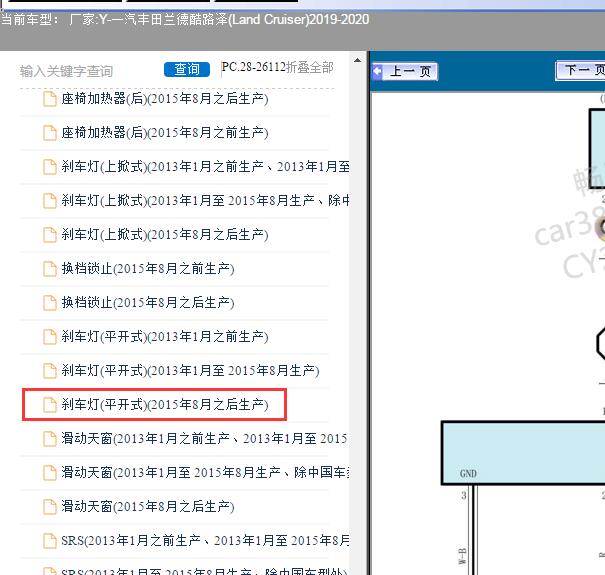The width and height of the screenshot is (605, 575).
Task: Open 换档锁止(2015年8月之后生产) entry
Action: pos(148,303)
